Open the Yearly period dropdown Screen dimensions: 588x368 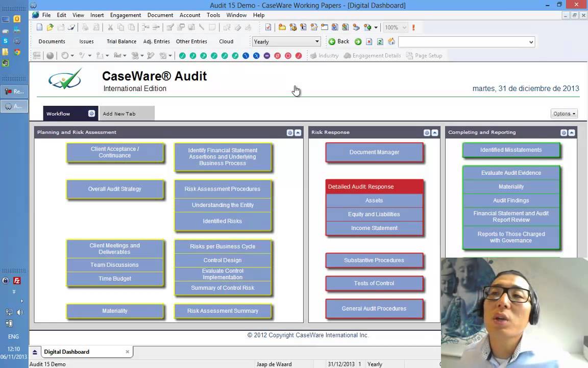point(286,42)
